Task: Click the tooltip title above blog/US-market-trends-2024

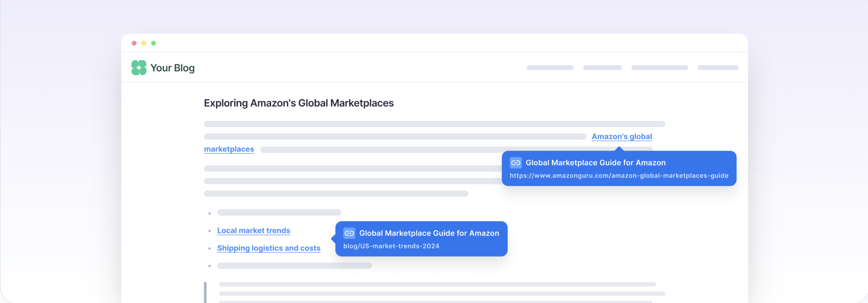Action: tap(429, 233)
